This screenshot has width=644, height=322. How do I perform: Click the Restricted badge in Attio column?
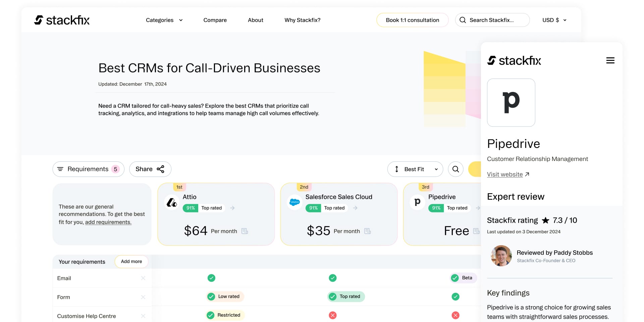tap(225, 315)
